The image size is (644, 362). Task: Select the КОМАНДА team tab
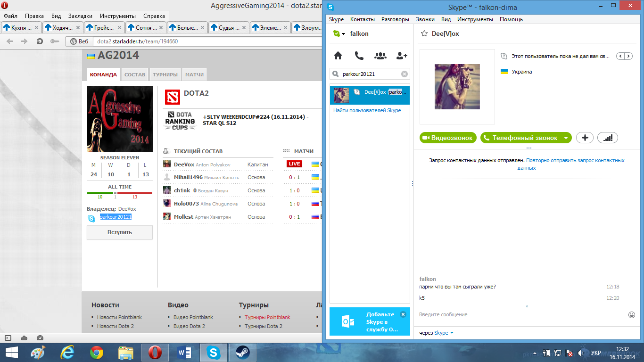[103, 74]
